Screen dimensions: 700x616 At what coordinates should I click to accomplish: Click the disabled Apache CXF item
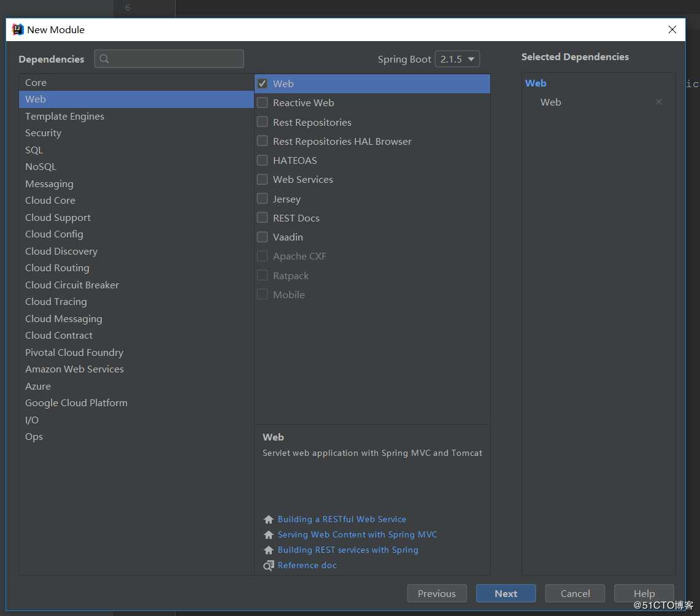click(372, 256)
